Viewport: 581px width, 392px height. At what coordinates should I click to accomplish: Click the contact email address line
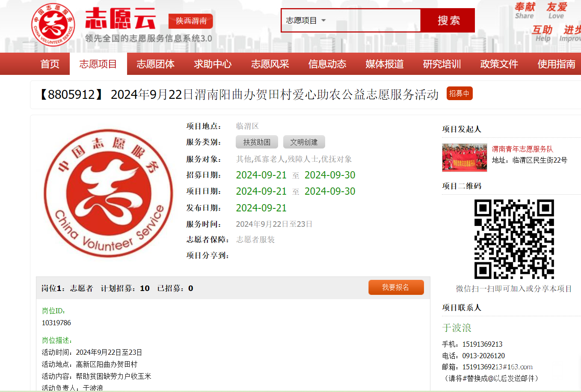click(x=487, y=367)
